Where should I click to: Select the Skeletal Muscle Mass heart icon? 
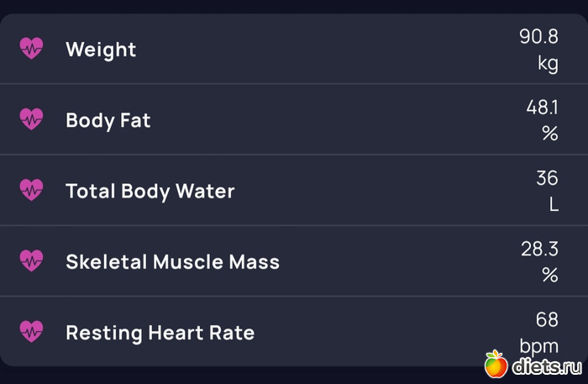click(31, 260)
